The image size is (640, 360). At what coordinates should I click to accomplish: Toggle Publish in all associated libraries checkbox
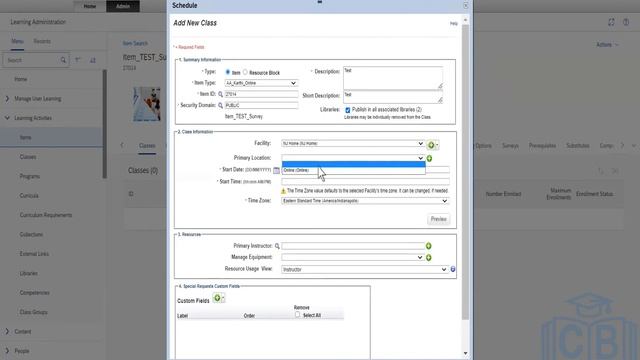(x=348, y=110)
